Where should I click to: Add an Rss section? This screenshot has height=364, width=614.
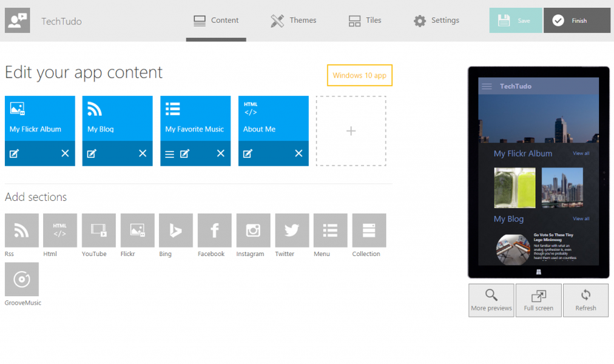coord(21,230)
